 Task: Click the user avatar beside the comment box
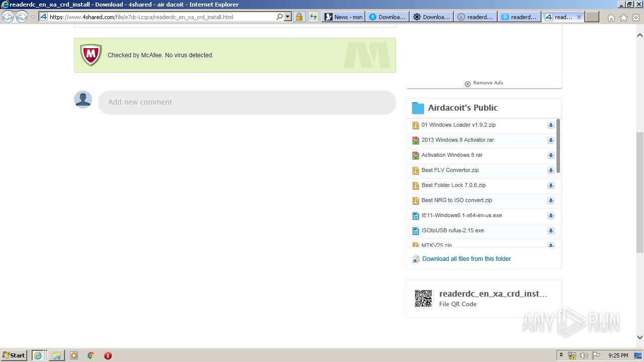[x=83, y=100]
